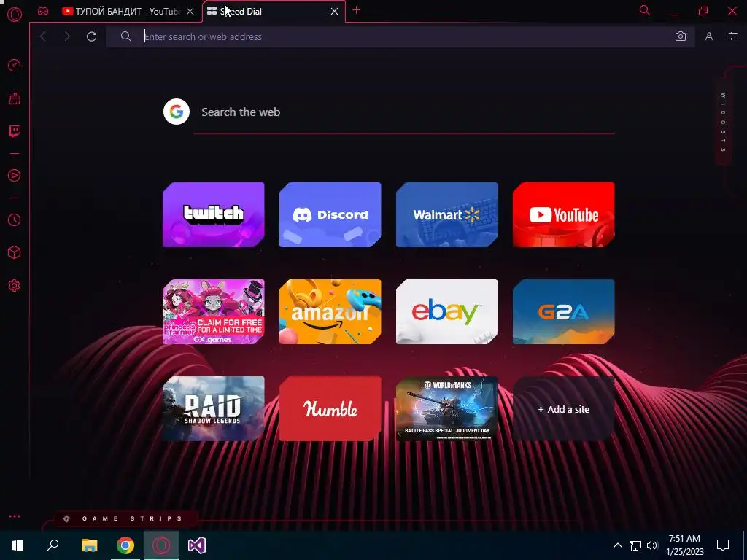Image resolution: width=747 pixels, height=560 pixels.
Task: Click the Google search engine logo
Action: click(177, 112)
